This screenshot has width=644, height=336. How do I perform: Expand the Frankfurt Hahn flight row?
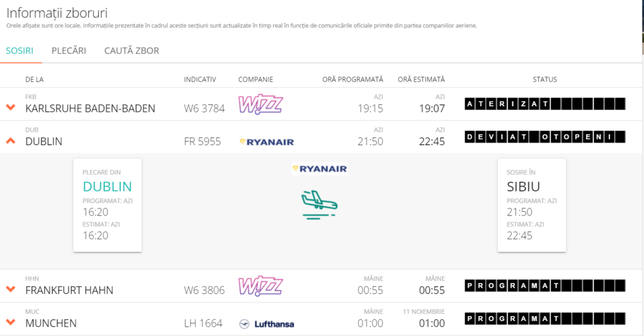click(x=10, y=289)
